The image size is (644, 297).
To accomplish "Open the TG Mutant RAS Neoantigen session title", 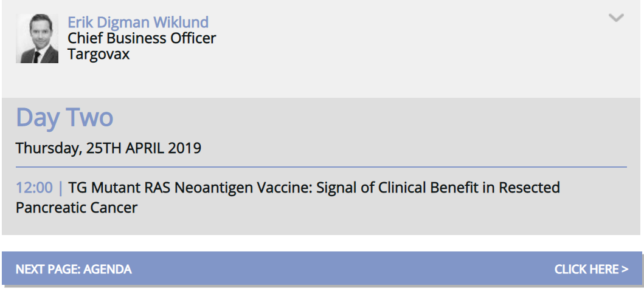I will tap(288, 197).
